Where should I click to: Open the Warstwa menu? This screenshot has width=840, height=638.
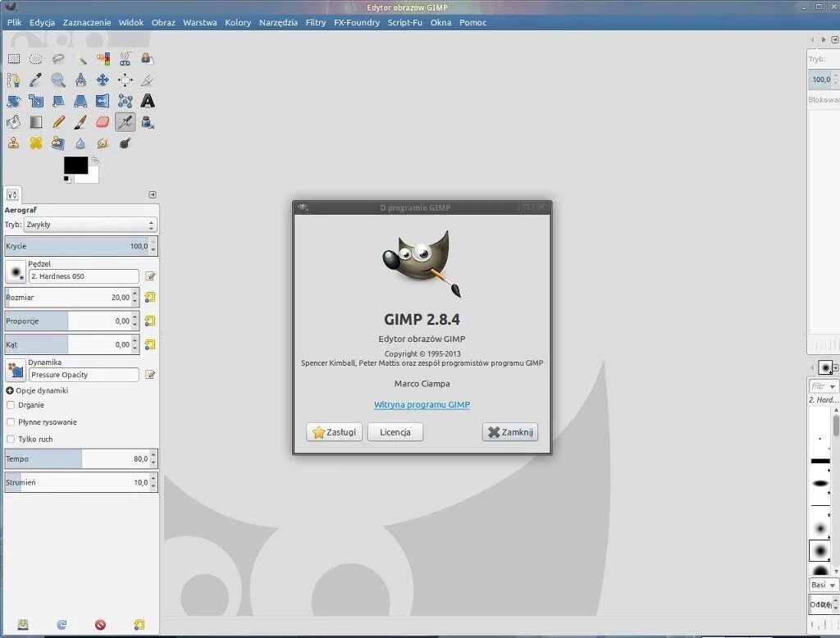pyautogui.click(x=200, y=22)
